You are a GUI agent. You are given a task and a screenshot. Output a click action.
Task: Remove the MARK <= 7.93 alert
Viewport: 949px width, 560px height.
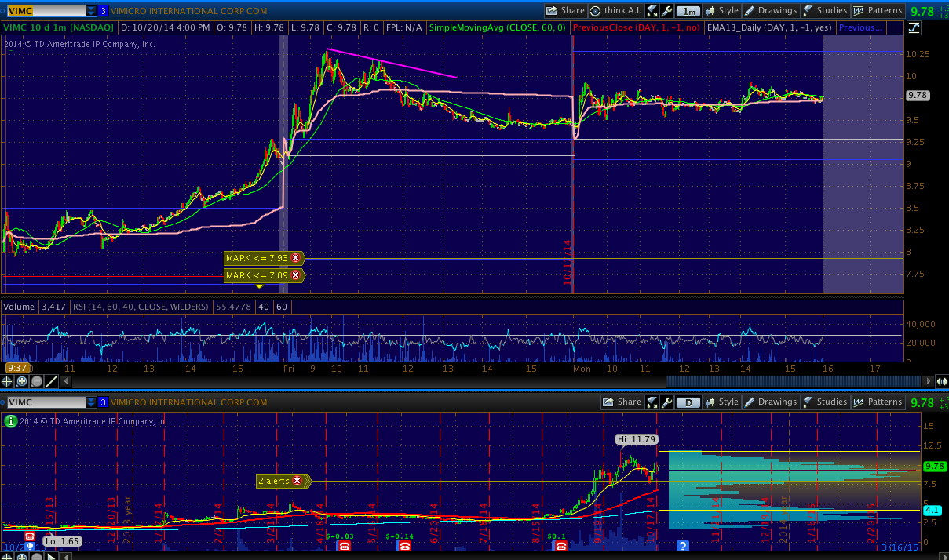296,258
